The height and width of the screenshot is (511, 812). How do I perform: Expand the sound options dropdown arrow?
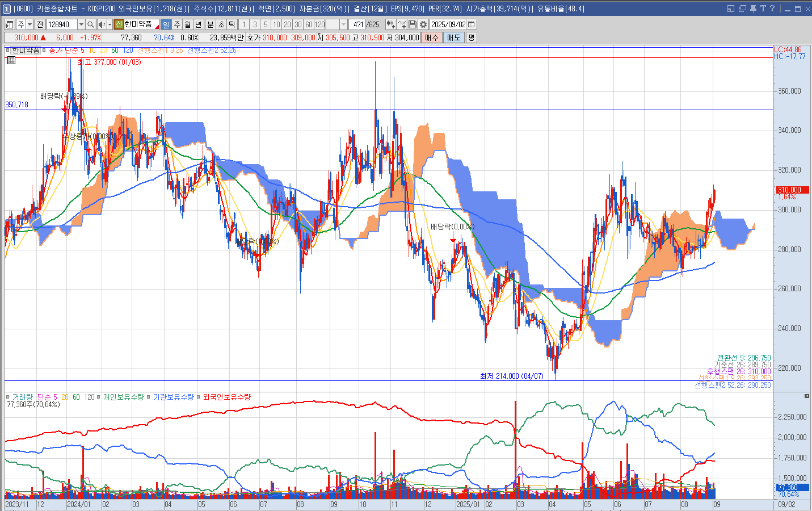pos(110,24)
